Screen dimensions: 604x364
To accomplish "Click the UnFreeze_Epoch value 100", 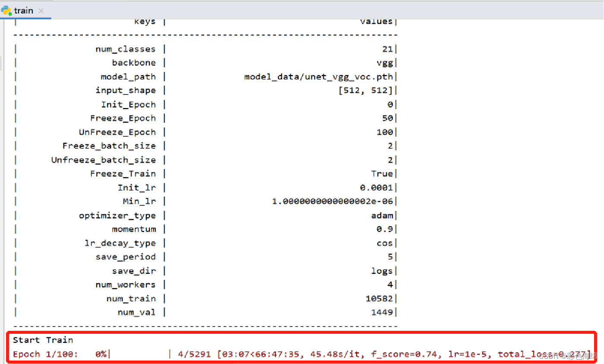I will pos(385,132).
